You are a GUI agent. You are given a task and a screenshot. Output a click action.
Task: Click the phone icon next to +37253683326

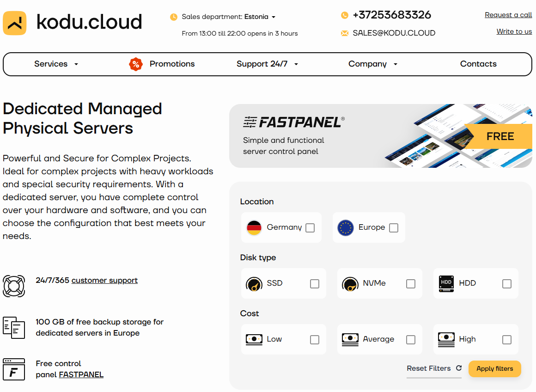coord(345,15)
